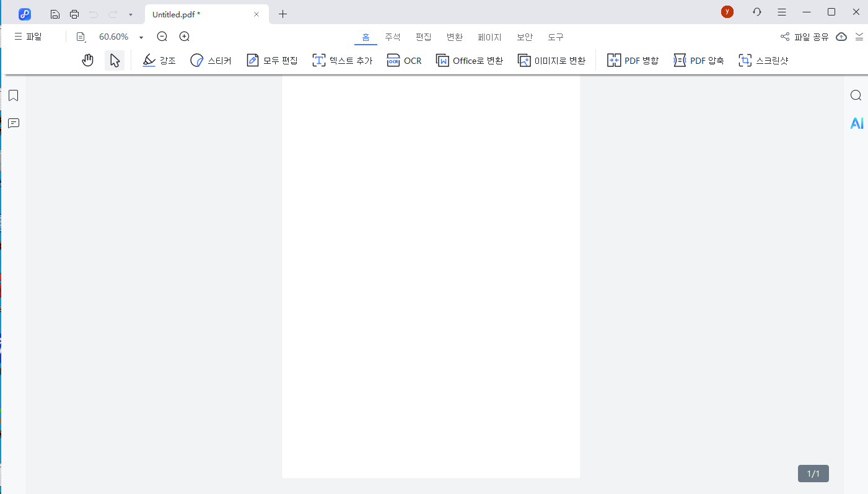Screen dimensions: 868x494
Task: Open the 파일 menu
Action: tap(27, 36)
